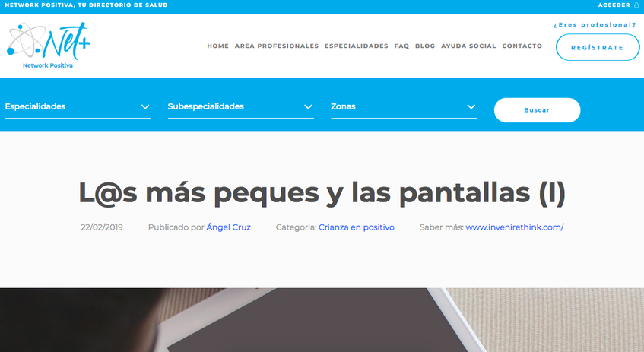Click the Network Positiva logo
This screenshot has width=644, height=352.
pos(48,45)
